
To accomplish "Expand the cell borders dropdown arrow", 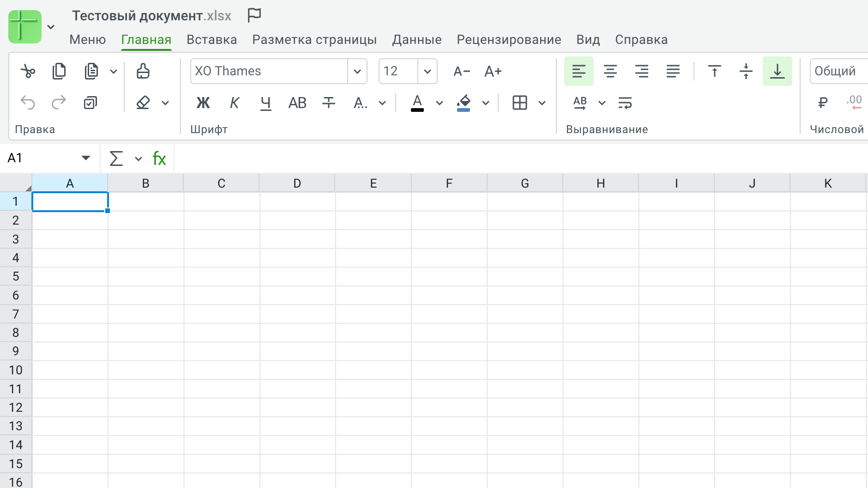I will click(x=542, y=103).
